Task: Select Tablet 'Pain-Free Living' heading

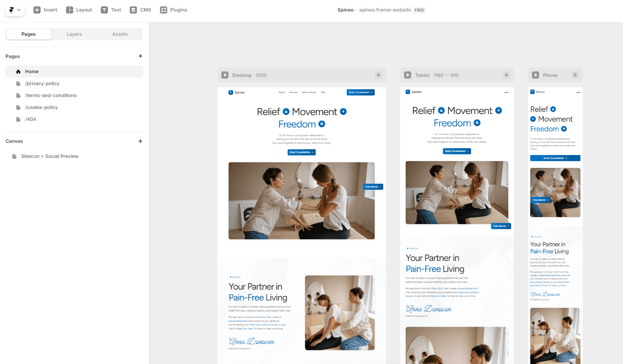Action: pos(435,269)
